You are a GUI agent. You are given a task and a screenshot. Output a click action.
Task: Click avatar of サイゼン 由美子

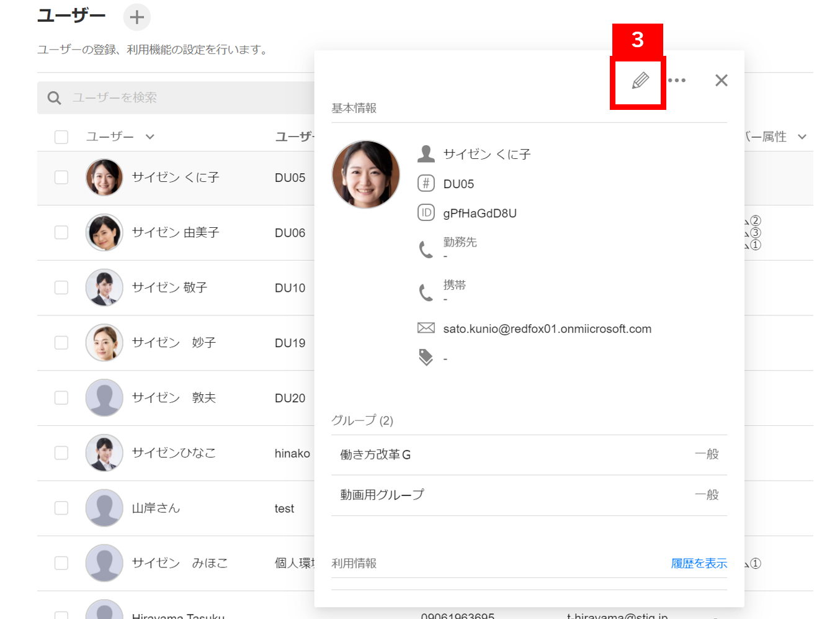pyautogui.click(x=104, y=232)
